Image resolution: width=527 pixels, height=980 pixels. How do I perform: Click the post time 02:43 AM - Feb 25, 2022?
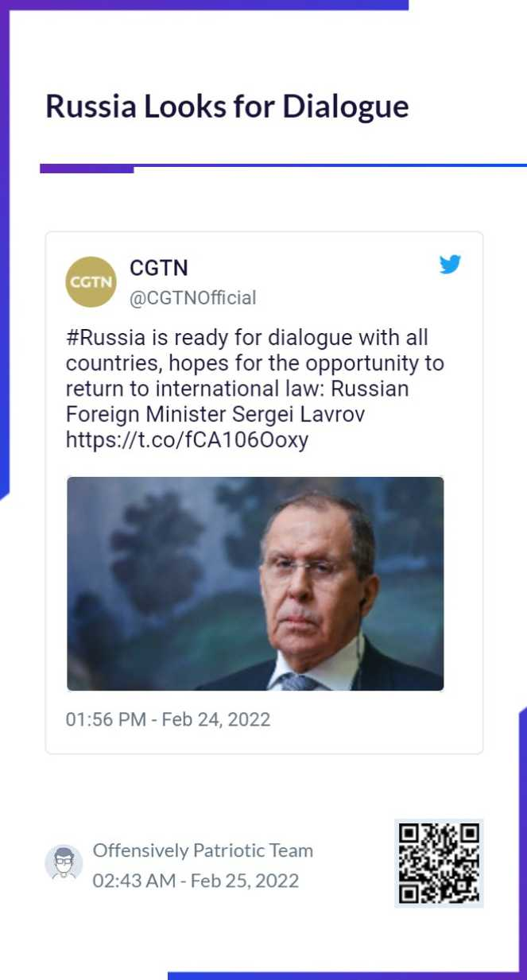point(196,881)
